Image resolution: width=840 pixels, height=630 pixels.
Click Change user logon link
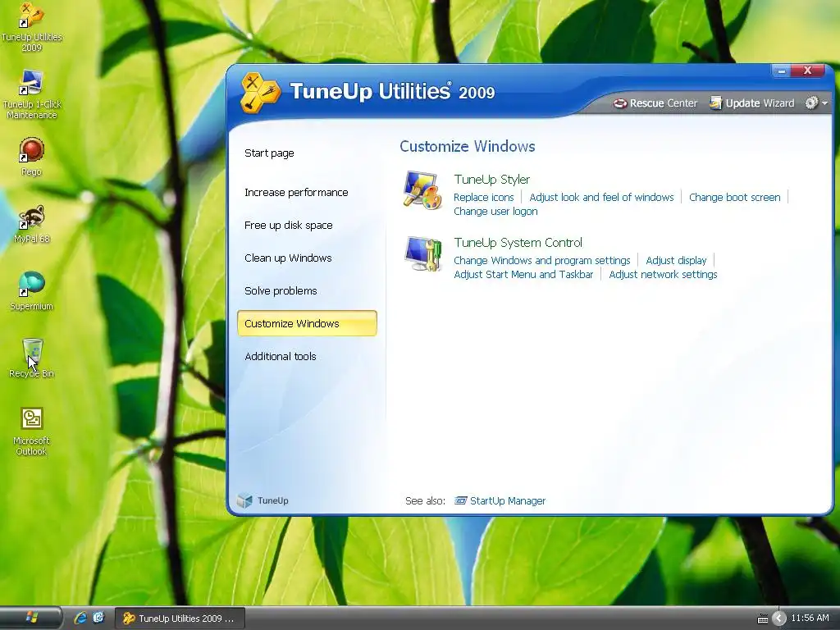[x=495, y=211]
